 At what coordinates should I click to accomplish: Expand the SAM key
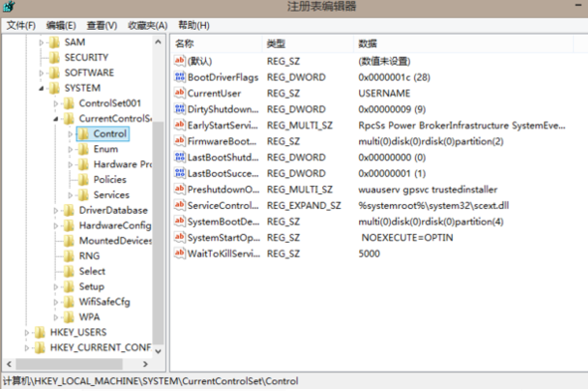41,43
